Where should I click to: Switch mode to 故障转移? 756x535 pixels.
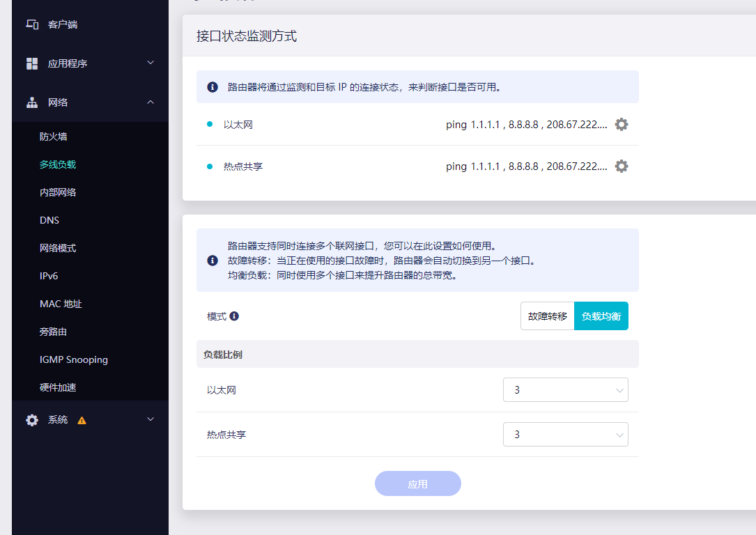(547, 316)
